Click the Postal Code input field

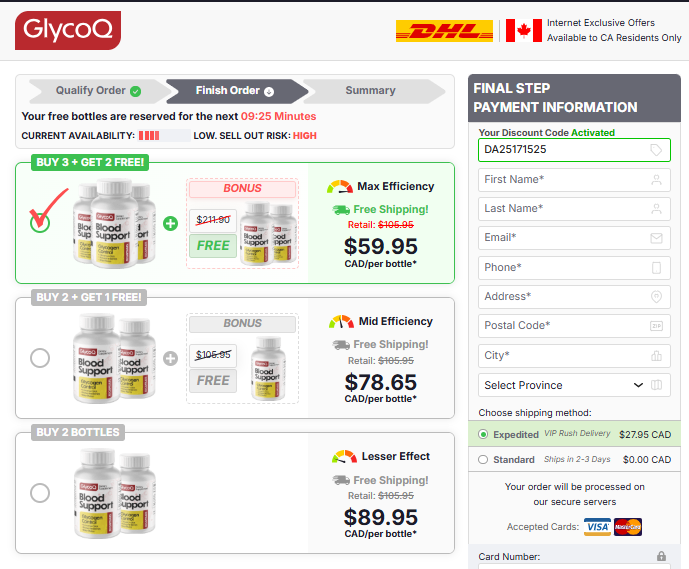point(574,326)
